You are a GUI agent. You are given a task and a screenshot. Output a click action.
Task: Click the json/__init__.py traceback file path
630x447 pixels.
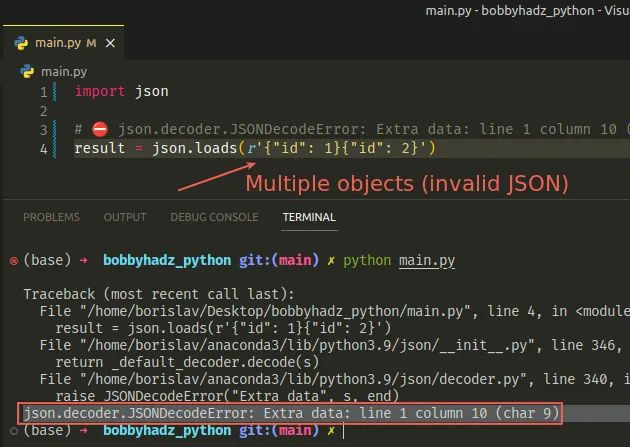tap(307, 345)
